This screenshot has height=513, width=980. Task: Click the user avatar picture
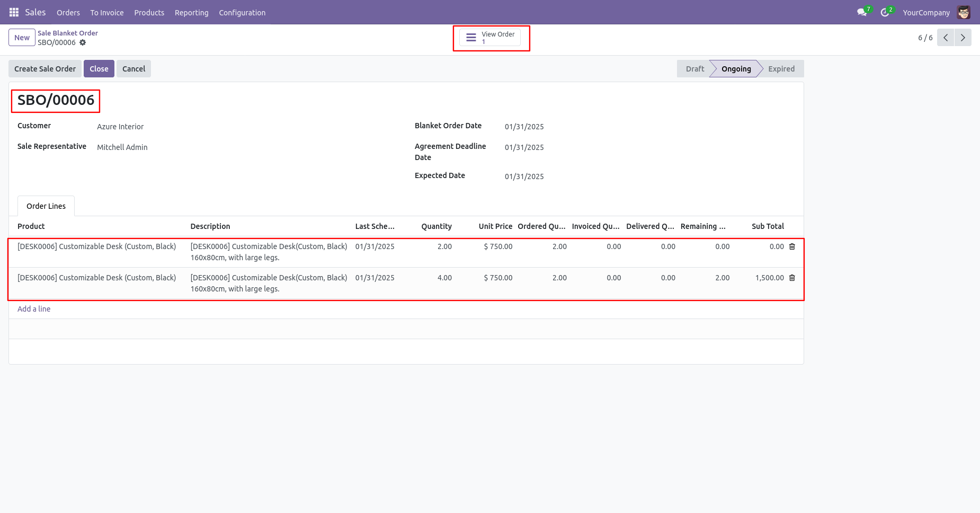coord(964,12)
